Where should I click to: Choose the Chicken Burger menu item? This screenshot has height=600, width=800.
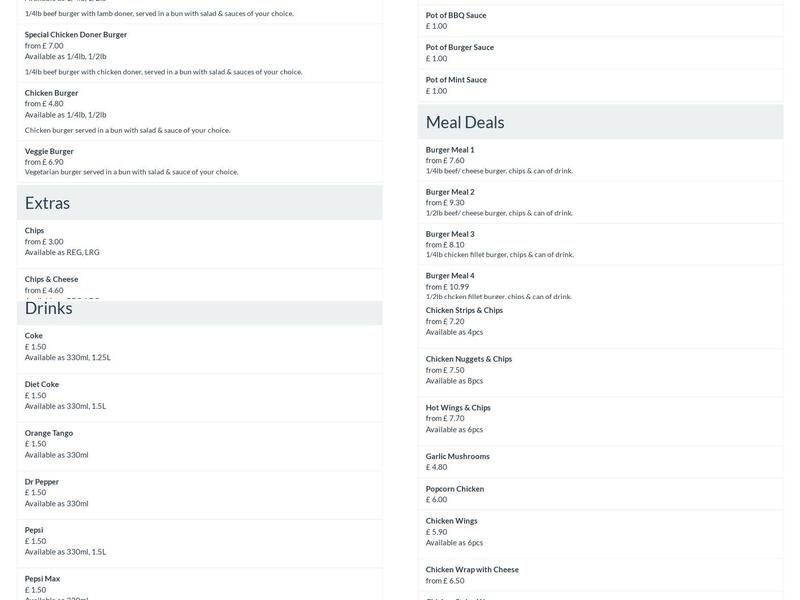[x=52, y=93]
